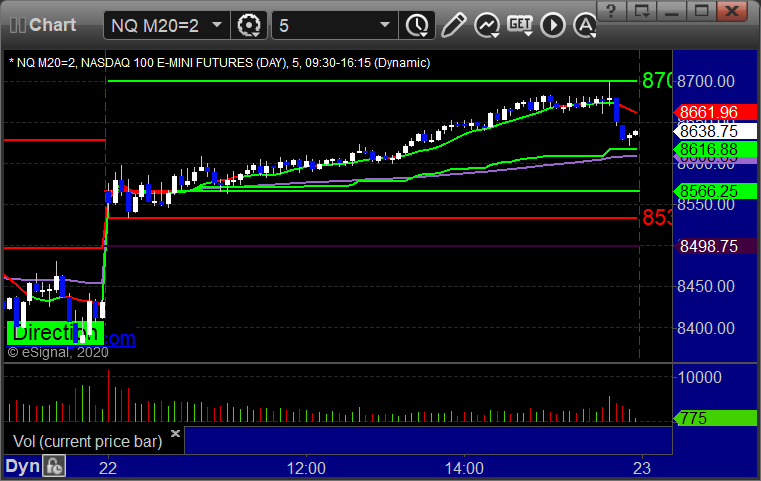
Task: Click the green 8616.88 price label
Action: (x=715, y=149)
